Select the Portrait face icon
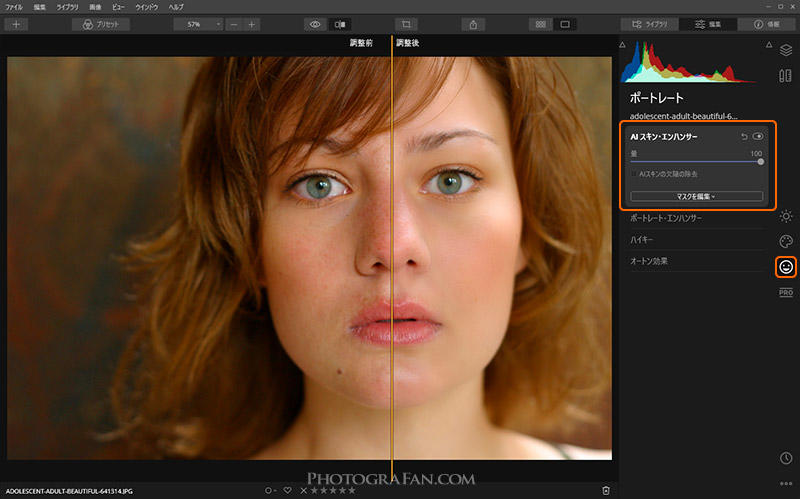800x499 pixels. click(786, 267)
